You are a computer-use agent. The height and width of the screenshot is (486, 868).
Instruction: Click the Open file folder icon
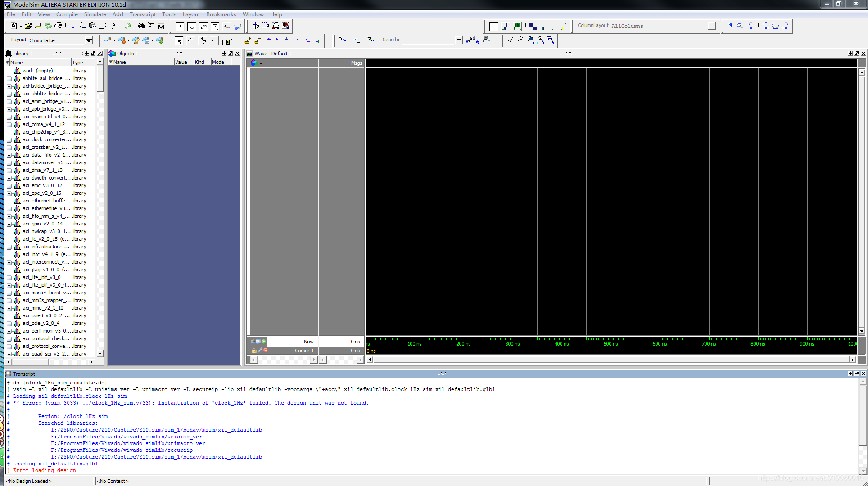pos(28,26)
